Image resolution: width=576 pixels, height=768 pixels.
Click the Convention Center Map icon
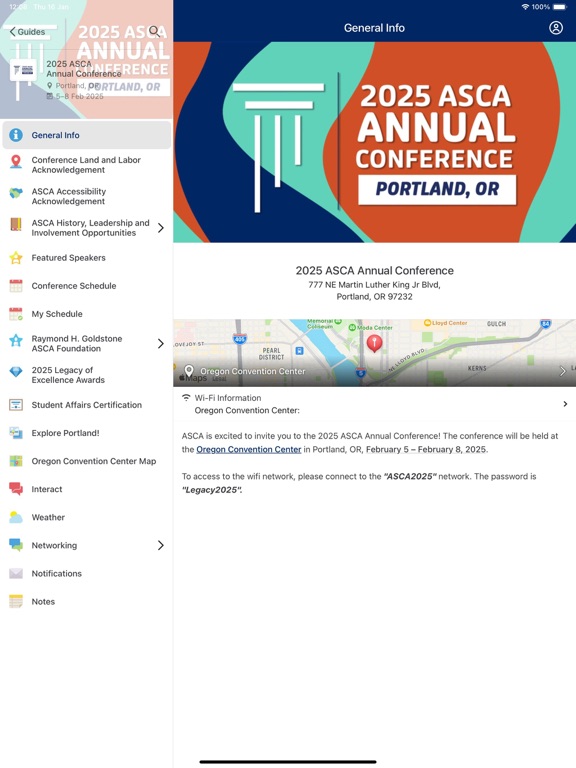click(16, 461)
